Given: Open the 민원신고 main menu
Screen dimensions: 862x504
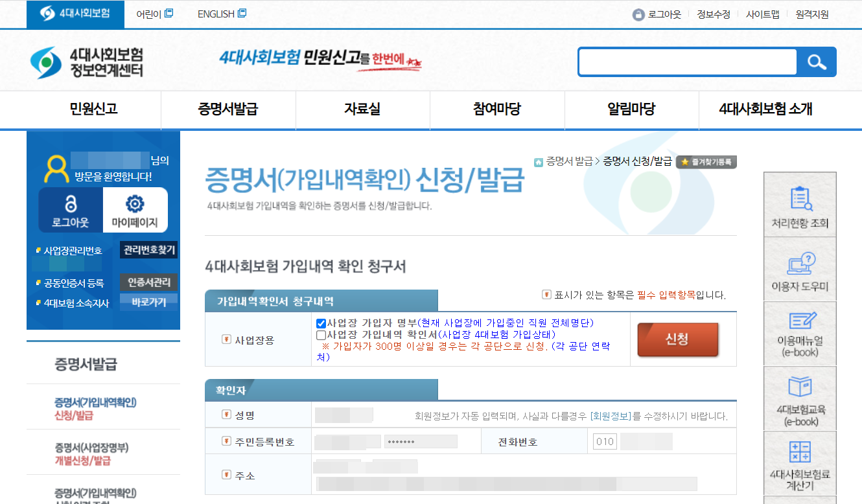Looking at the screenshot, I should (94, 109).
